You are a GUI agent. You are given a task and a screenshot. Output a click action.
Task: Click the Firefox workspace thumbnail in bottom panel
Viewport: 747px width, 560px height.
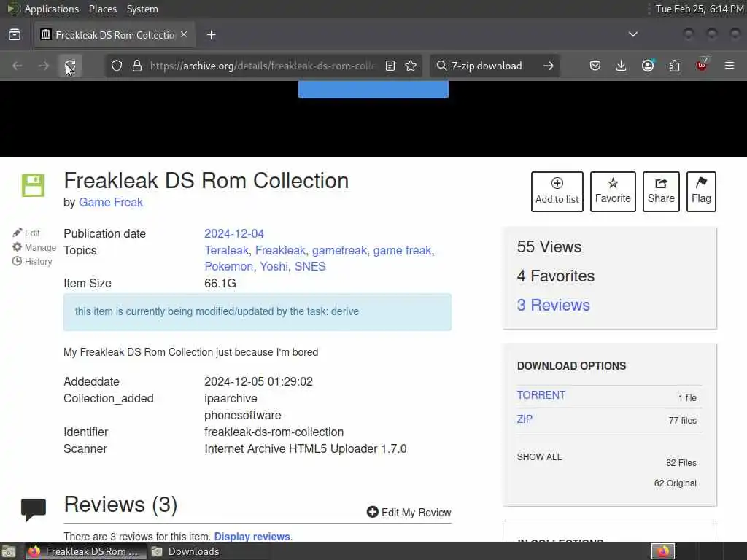[662, 551]
